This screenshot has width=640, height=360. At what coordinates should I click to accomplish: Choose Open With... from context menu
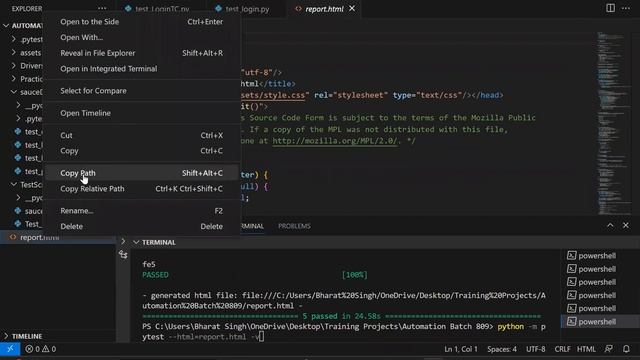142,37
